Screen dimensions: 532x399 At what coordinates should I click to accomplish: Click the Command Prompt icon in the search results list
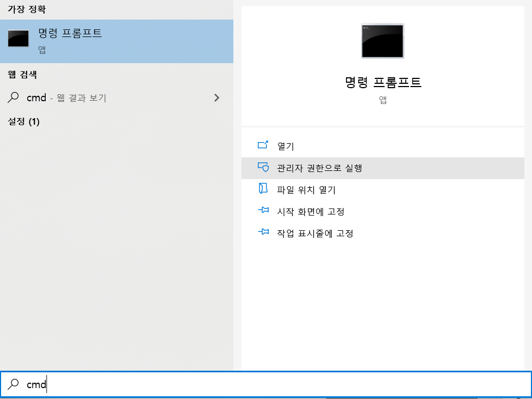(18, 38)
